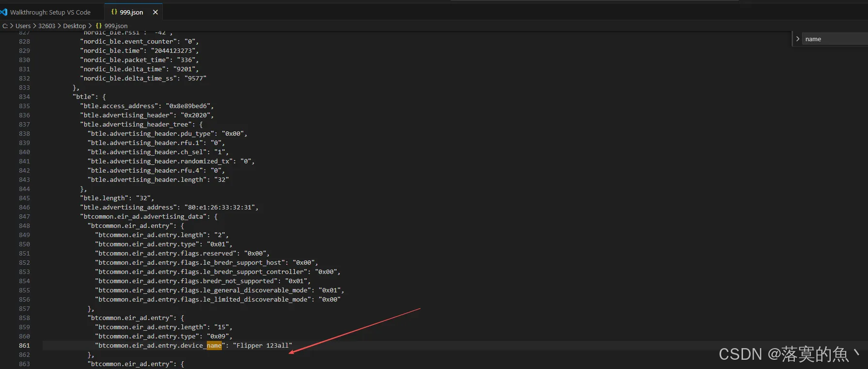
Task: Close the 999.json tab
Action: [155, 12]
